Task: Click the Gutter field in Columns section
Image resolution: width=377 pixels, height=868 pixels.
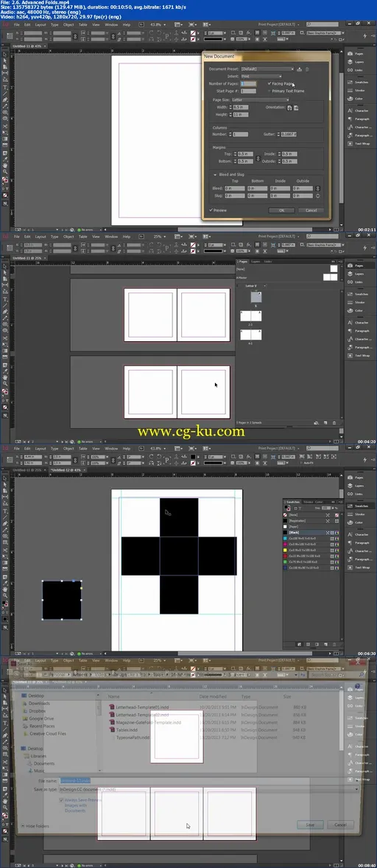Action: tap(289, 135)
